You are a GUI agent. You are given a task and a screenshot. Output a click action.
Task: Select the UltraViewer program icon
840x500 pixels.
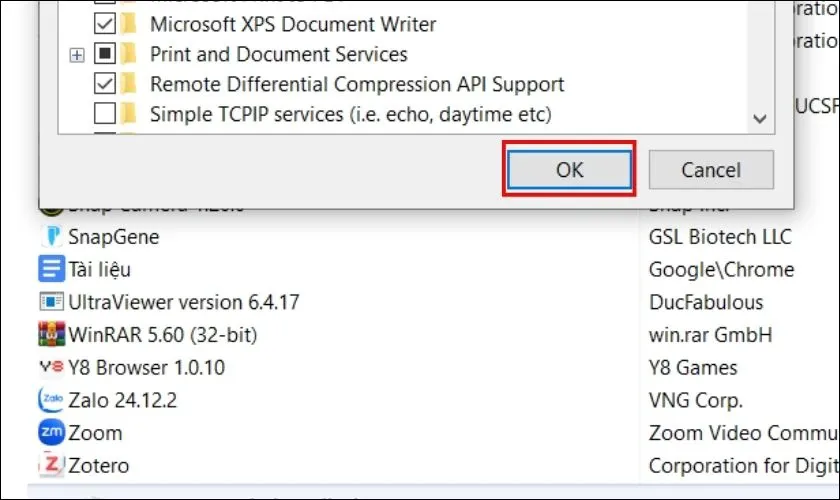[50, 302]
